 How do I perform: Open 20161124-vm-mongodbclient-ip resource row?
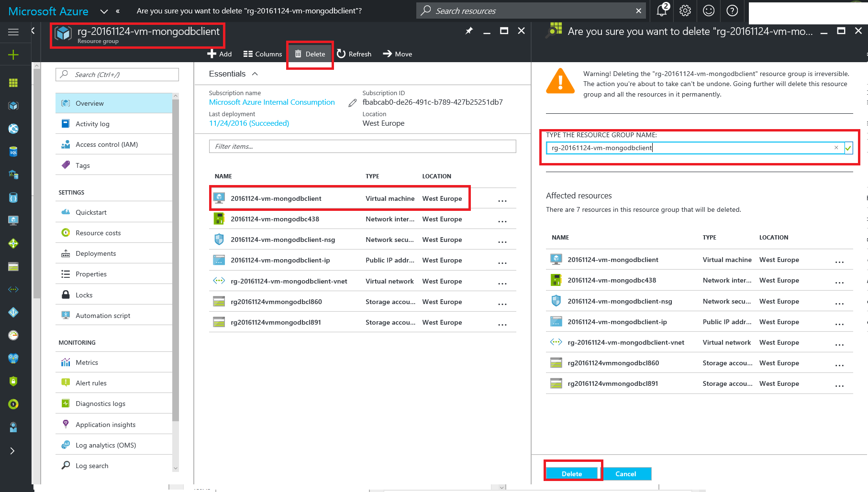(x=362, y=260)
